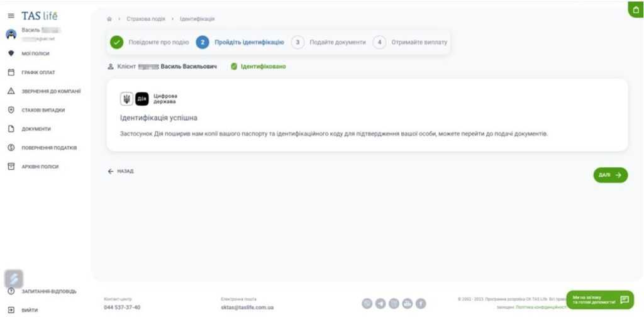Click the home icon in the breadcrumb
The width and height of the screenshot is (644, 317).
109,19
